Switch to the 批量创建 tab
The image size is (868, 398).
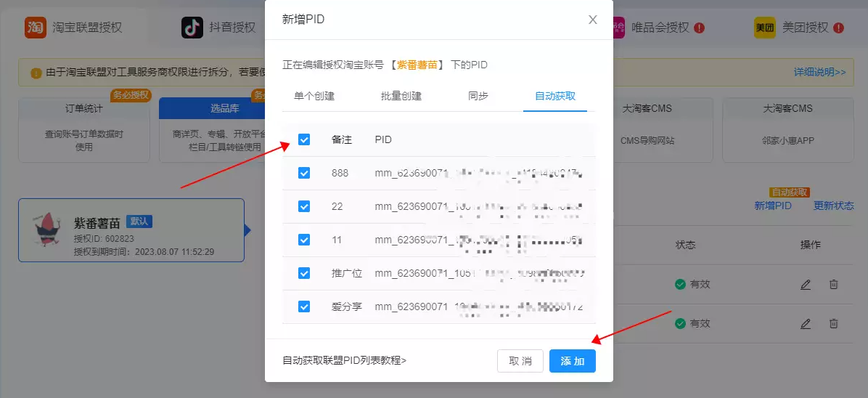point(401,96)
